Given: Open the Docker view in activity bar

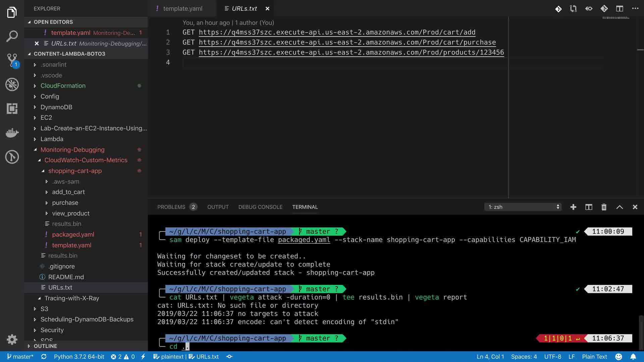Looking at the screenshot, I should [12, 133].
